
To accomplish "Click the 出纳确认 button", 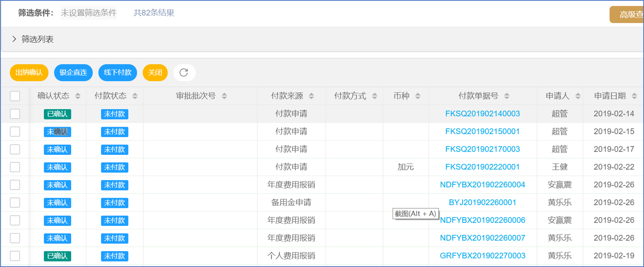I will click(x=29, y=73).
